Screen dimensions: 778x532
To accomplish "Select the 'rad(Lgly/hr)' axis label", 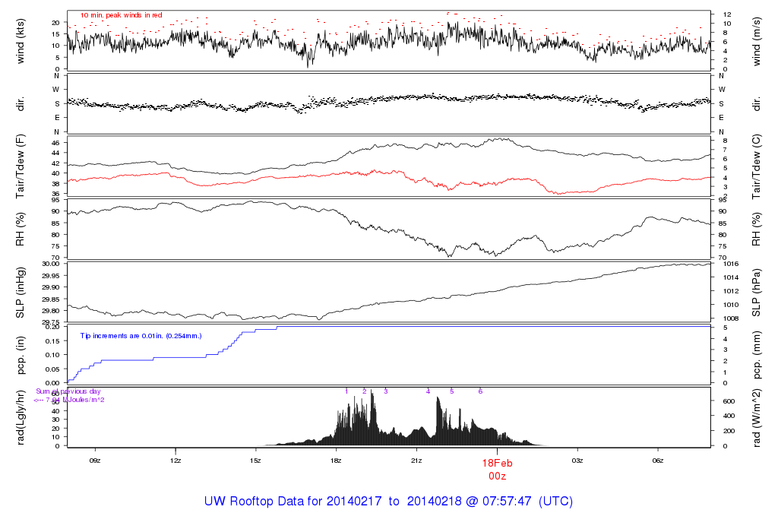I will (x=21, y=417).
